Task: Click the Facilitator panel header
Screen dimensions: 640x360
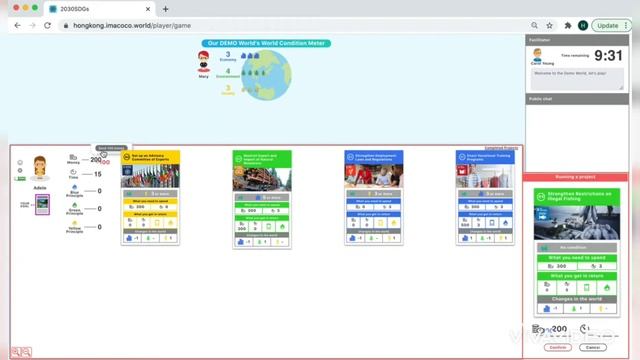Action: click(577, 40)
